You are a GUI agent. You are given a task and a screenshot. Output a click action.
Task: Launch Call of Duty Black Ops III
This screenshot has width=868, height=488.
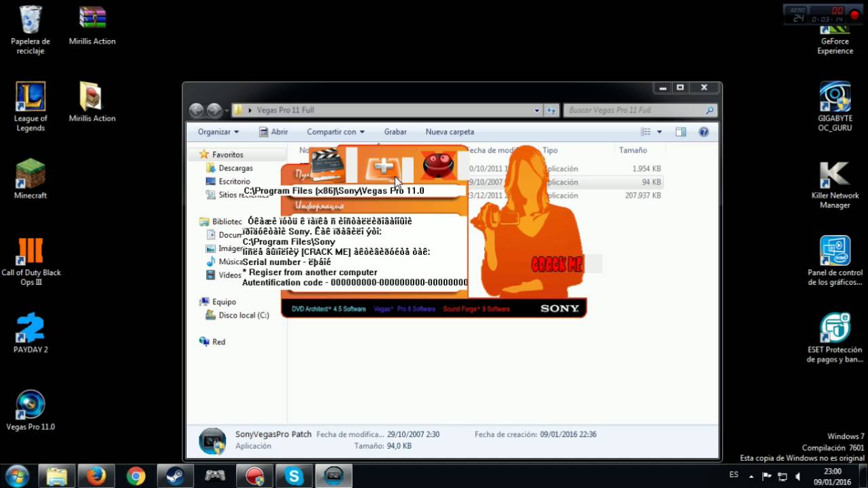[x=31, y=262]
